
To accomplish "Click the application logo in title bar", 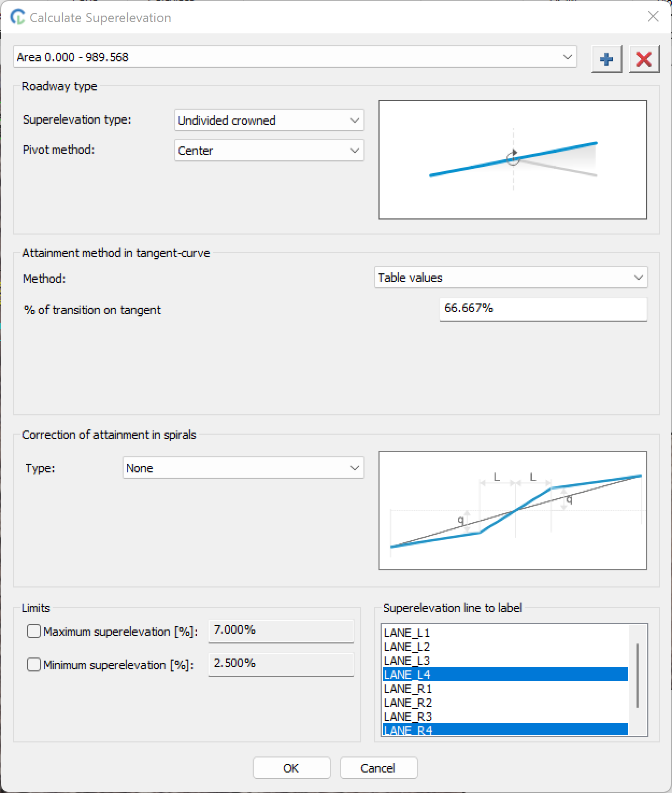I will coord(18,17).
